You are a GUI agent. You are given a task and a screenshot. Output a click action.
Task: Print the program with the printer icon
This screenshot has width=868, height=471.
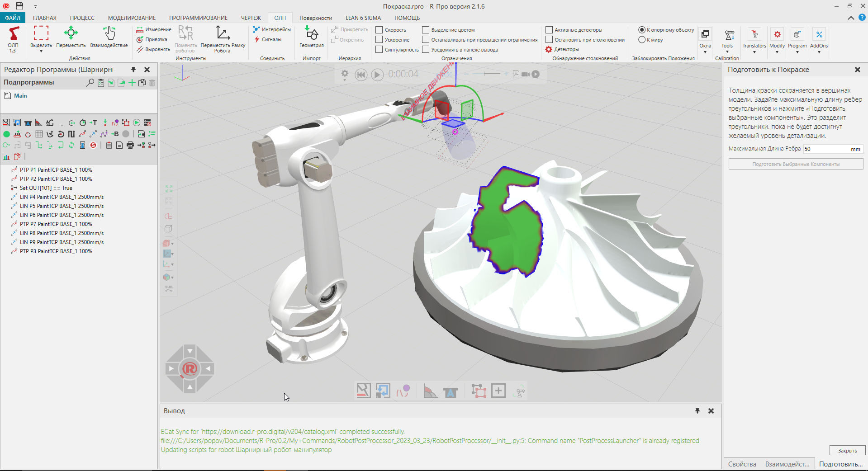point(130,145)
